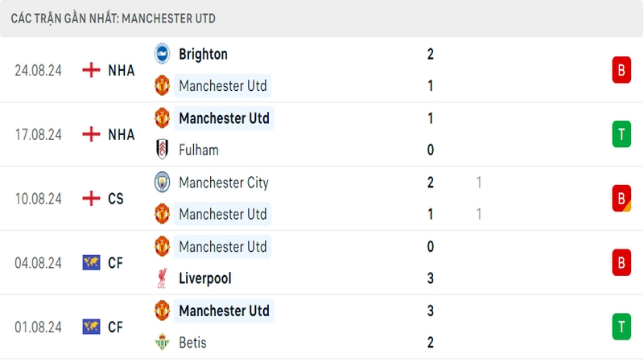Click the Manchester City crest icon
This screenshot has width=644, height=362.
(x=163, y=183)
